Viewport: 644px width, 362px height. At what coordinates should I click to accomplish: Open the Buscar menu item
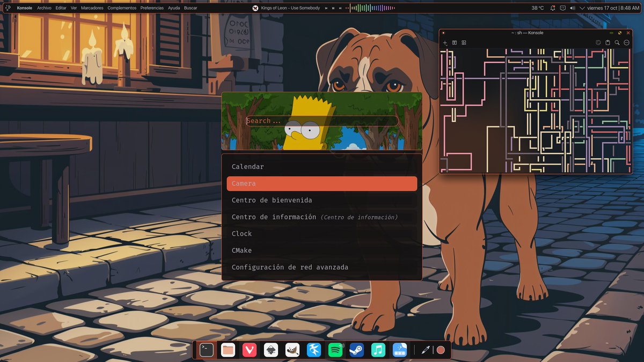[x=191, y=8]
